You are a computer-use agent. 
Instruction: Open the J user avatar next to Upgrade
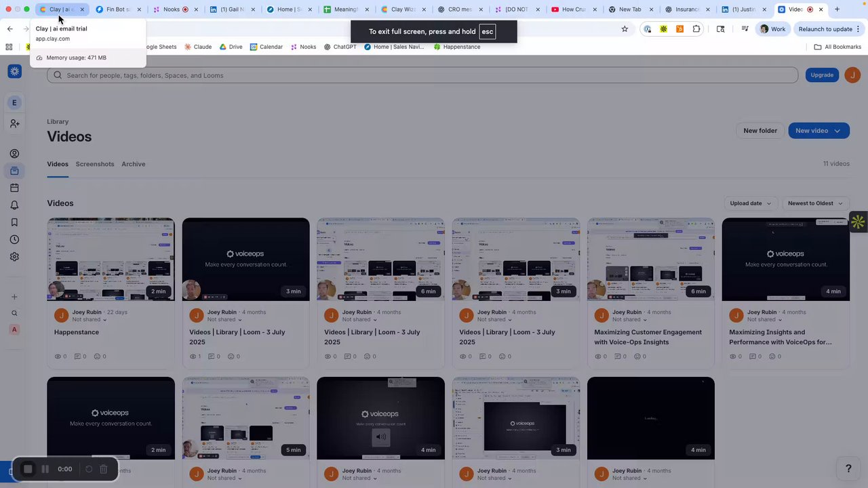coord(852,75)
